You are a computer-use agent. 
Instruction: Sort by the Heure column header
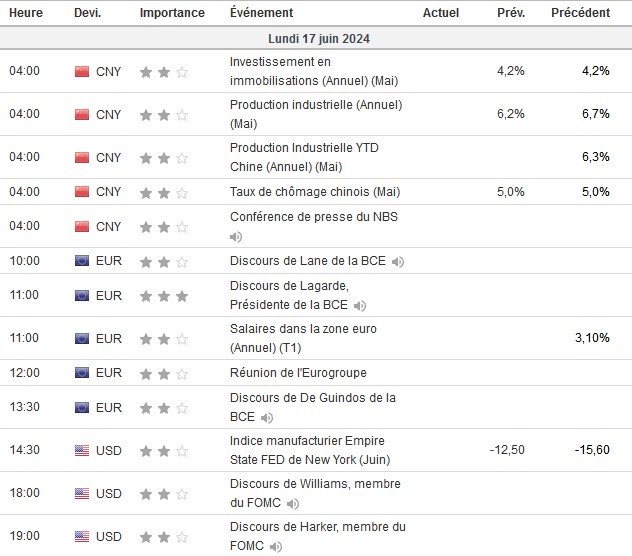(x=24, y=13)
